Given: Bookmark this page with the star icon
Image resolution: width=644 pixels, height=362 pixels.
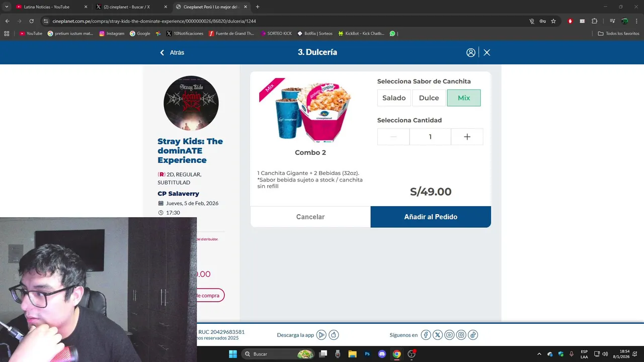Looking at the screenshot, I should [553, 21].
